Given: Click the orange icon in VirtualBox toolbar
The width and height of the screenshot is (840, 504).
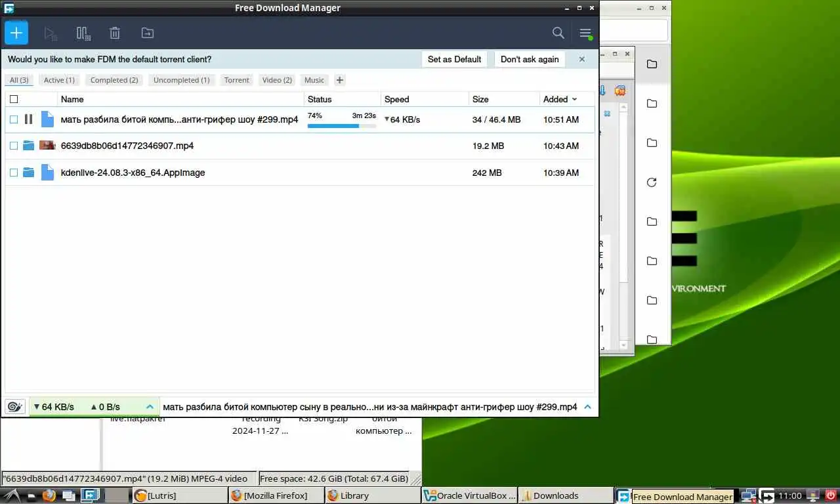Looking at the screenshot, I should 619,91.
